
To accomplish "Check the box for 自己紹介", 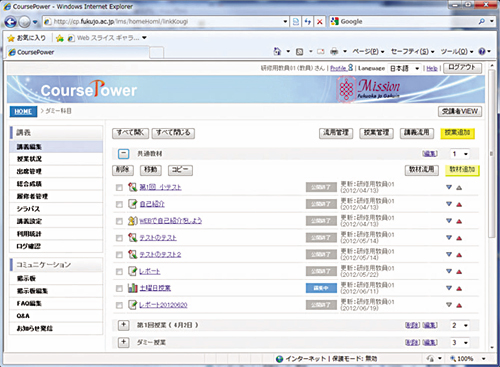I will (x=119, y=204).
